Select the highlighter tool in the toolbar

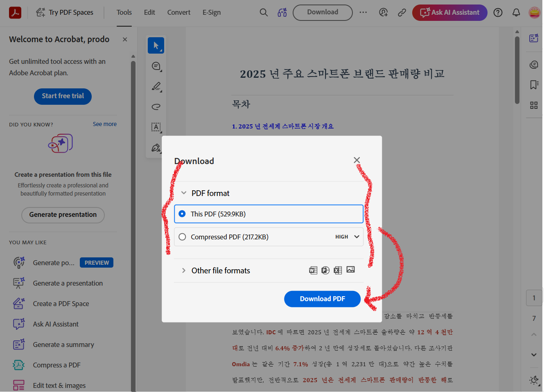(156, 86)
